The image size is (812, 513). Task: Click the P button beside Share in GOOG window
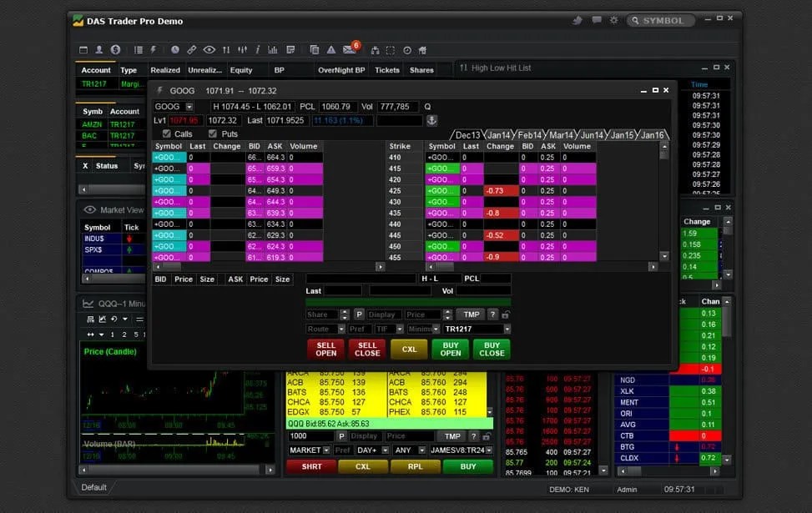pos(359,314)
